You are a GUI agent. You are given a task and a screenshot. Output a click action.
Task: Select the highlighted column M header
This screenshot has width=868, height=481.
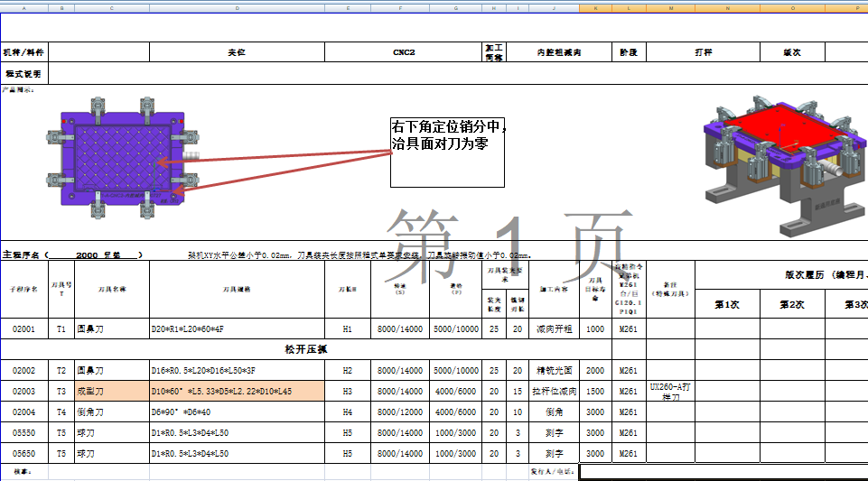(670, 8)
